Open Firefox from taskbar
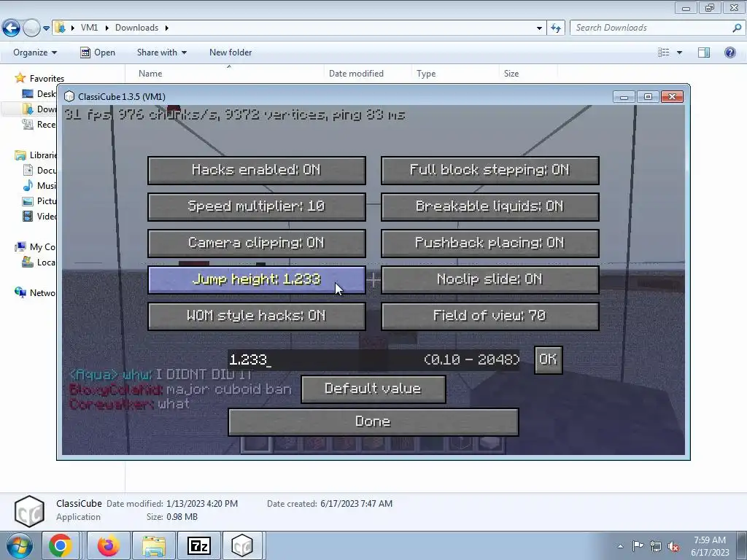This screenshot has width=747, height=560. [x=108, y=545]
